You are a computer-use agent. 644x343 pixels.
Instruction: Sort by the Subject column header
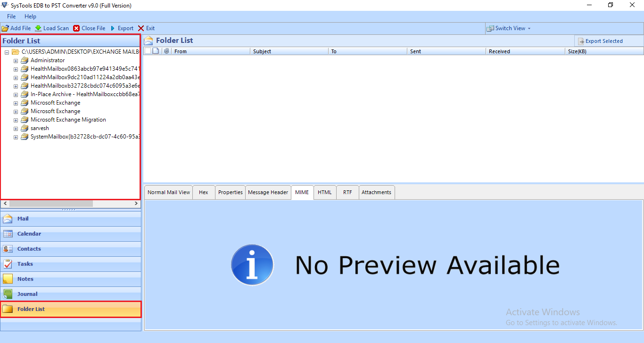[289, 51]
